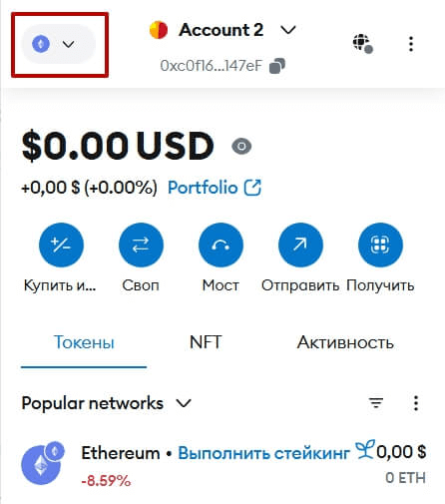Hide the balance with the eye icon

(x=241, y=146)
